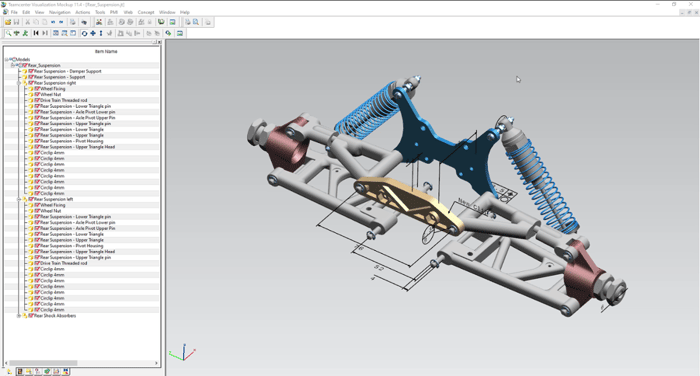Select Rear Suspension - Pivot Housing under Rear Suspension right
Viewport: 700px width, 376px height.
pyautogui.click(x=71, y=141)
